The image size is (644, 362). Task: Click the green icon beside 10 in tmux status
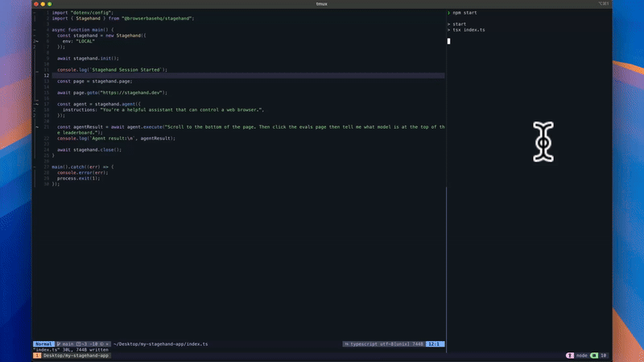tap(594, 356)
